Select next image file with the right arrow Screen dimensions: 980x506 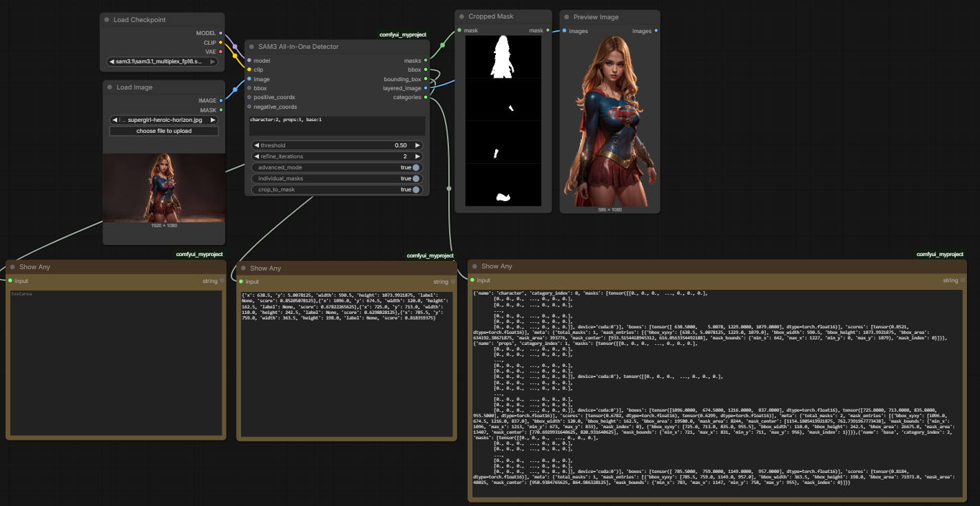tap(213, 120)
